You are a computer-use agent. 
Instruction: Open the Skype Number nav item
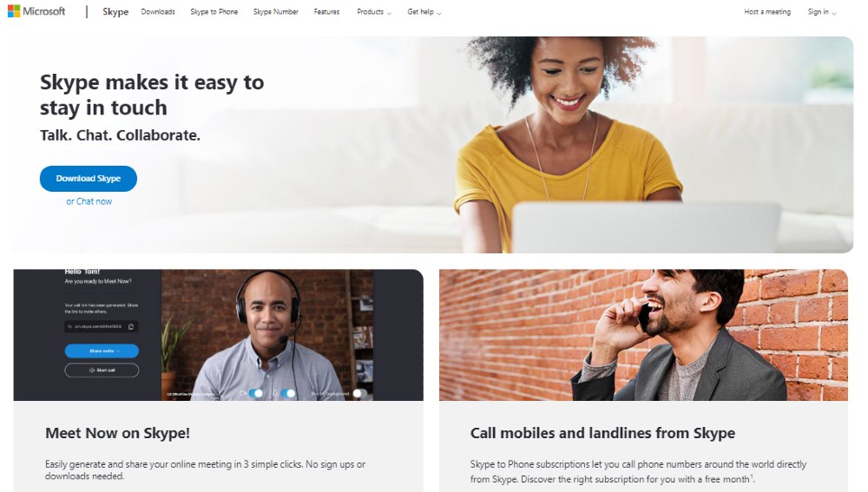coord(276,11)
